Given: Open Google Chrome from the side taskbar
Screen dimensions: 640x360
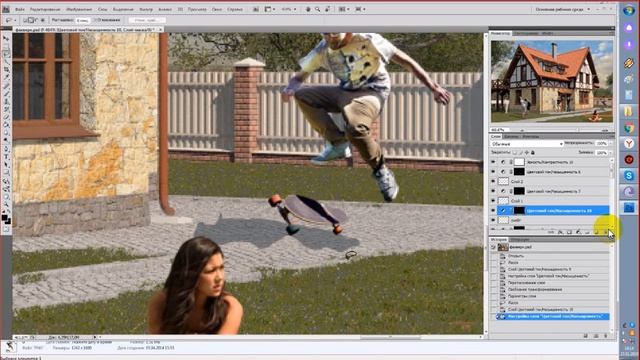Looking at the screenshot, I should [629, 128].
